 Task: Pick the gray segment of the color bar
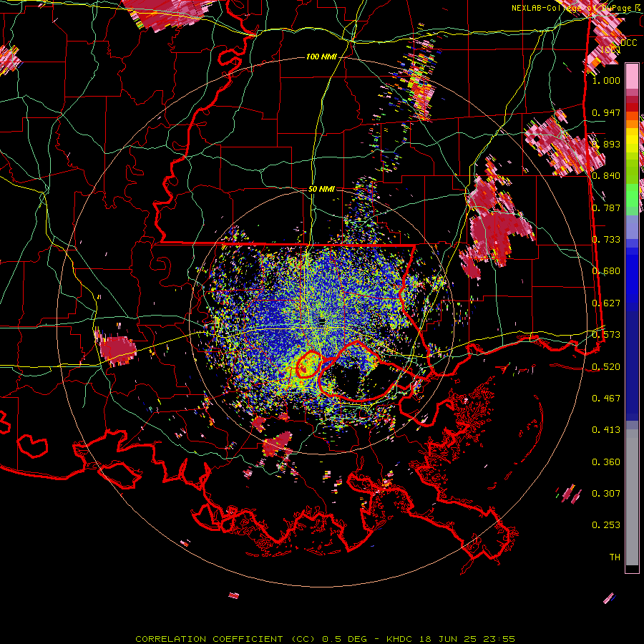(632, 497)
